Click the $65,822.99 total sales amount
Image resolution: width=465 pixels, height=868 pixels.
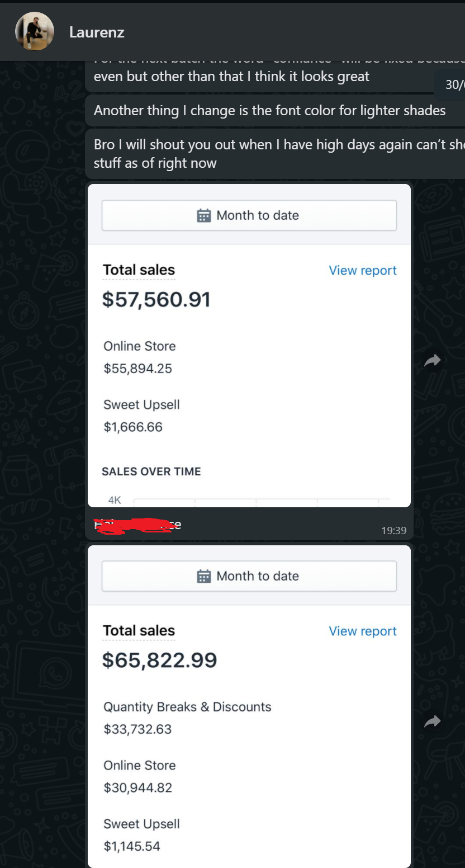[160, 661]
